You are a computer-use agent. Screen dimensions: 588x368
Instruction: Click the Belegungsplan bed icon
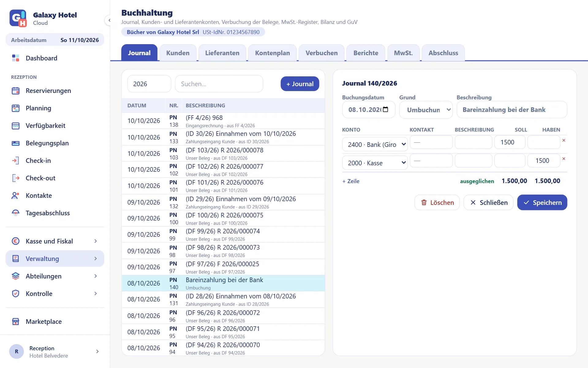(x=16, y=143)
